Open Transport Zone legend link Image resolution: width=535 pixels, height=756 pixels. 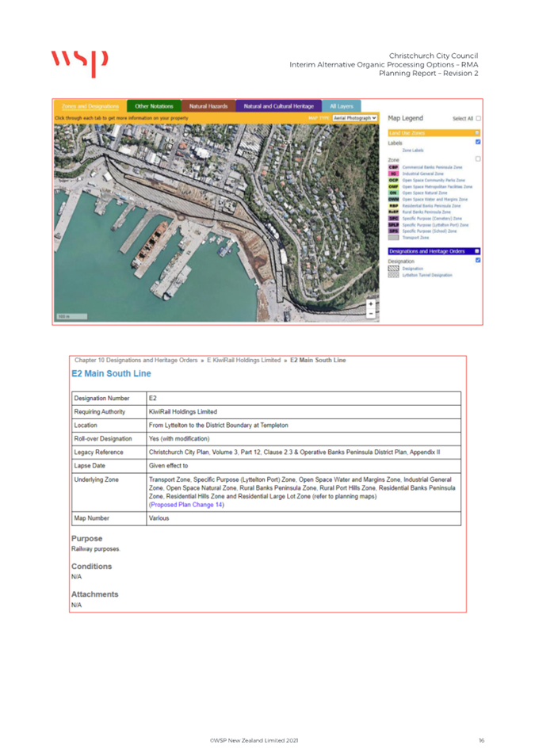click(416, 238)
